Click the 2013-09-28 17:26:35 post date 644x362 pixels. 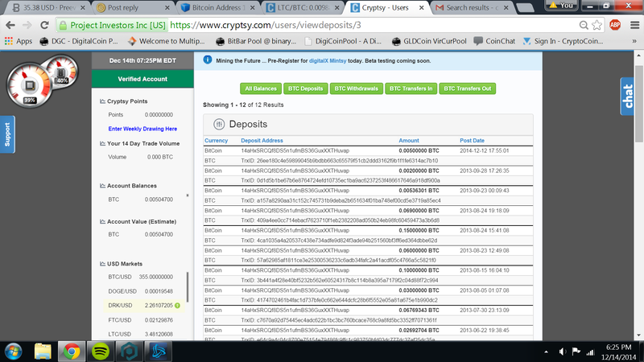click(485, 171)
